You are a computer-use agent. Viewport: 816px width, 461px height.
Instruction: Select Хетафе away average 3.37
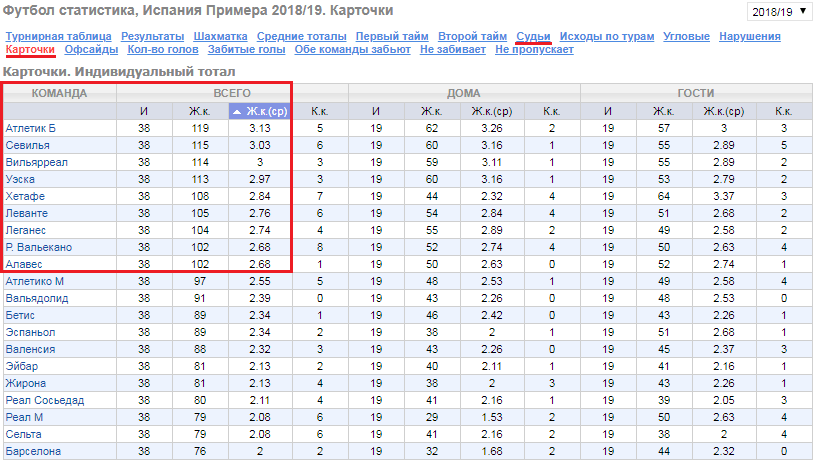click(724, 197)
